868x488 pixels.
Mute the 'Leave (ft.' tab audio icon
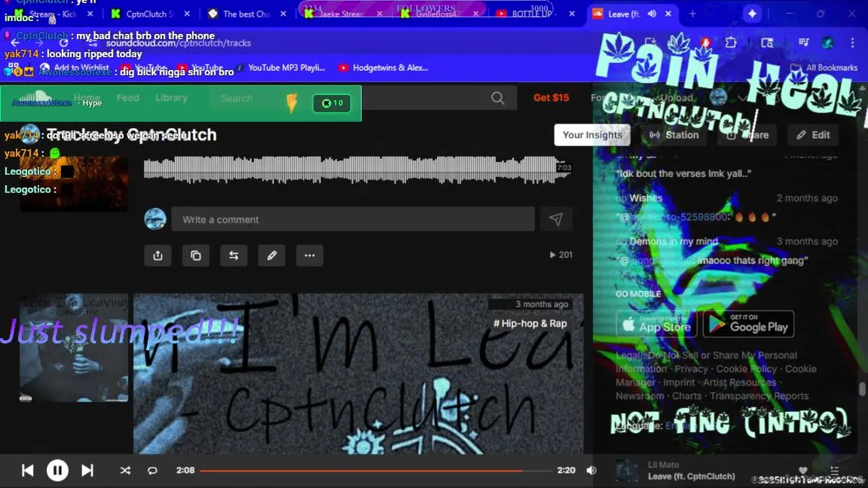click(x=652, y=14)
